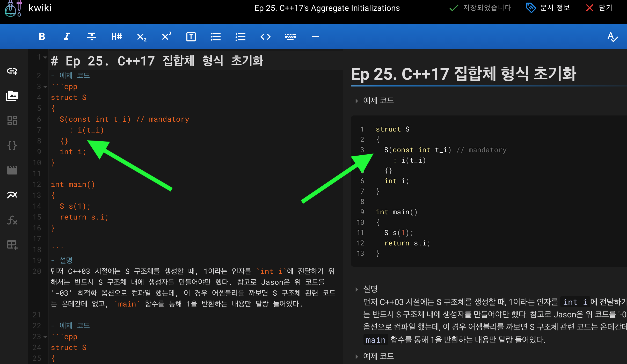Apply superscript formatting
627x364 pixels.
tap(166, 36)
